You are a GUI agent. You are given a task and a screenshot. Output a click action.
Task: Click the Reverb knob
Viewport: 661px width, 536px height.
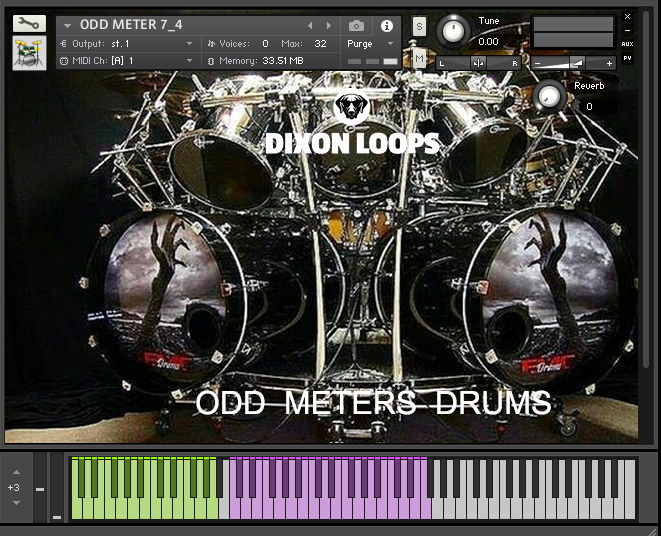click(547, 96)
